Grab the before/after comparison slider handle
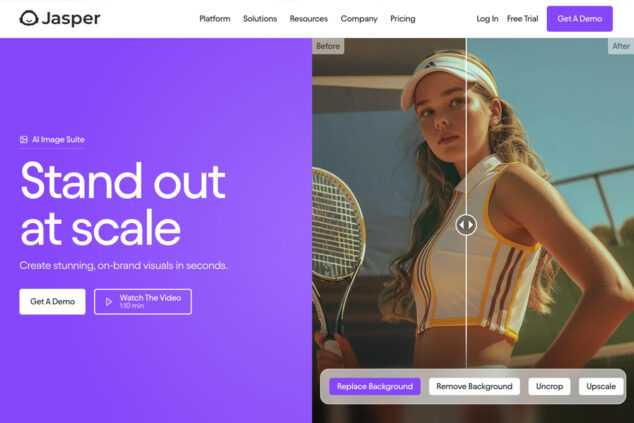The width and height of the screenshot is (634, 423). point(466,225)
